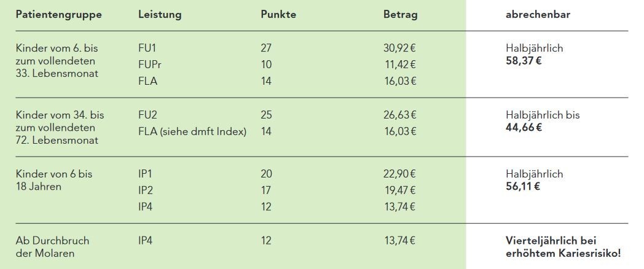The image size is (644, 269).
Task: Select the 30,92 € amount
Action: pos(399,48)
